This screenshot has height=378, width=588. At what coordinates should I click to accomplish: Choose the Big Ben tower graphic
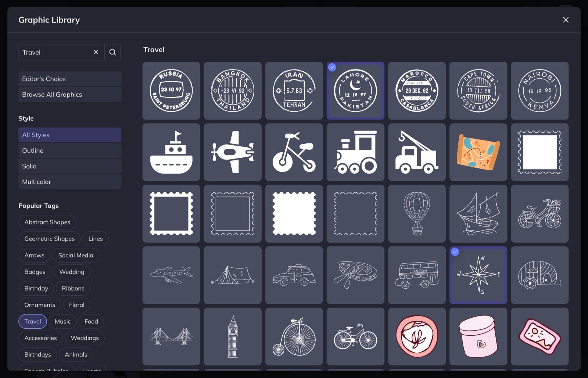pyautogui.click(x=233, y=336)
